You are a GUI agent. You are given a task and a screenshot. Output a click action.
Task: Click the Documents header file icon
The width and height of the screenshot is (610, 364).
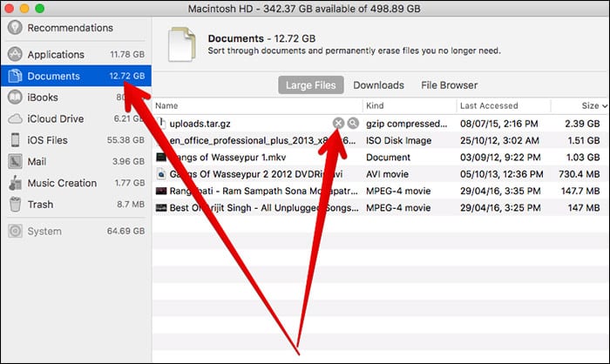(181, 44)
